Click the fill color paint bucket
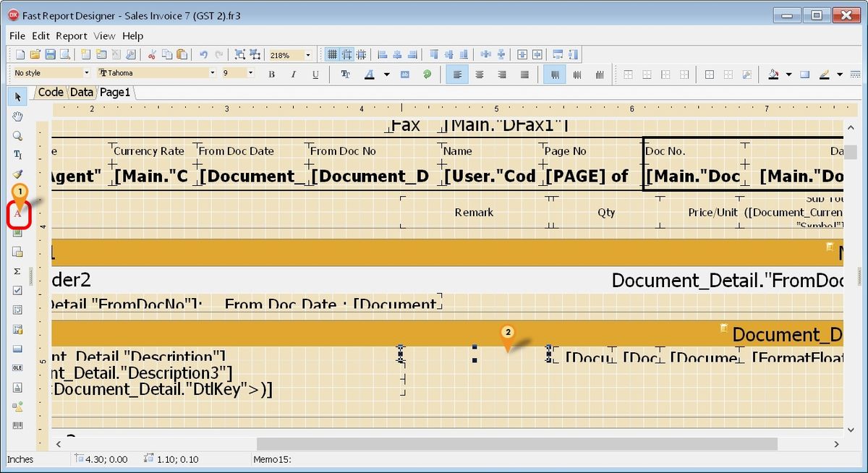The height and width of the screenshot is (473, 868). tap(773, 74)
